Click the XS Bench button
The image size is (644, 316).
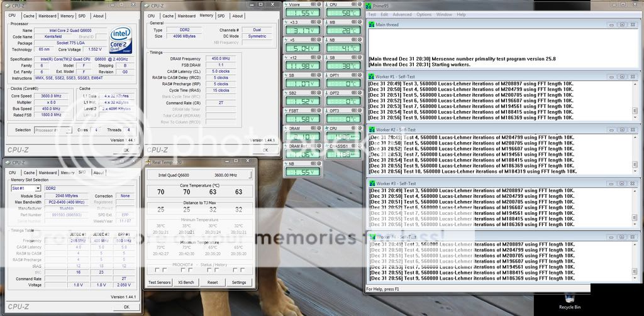[x=186, y=282]
